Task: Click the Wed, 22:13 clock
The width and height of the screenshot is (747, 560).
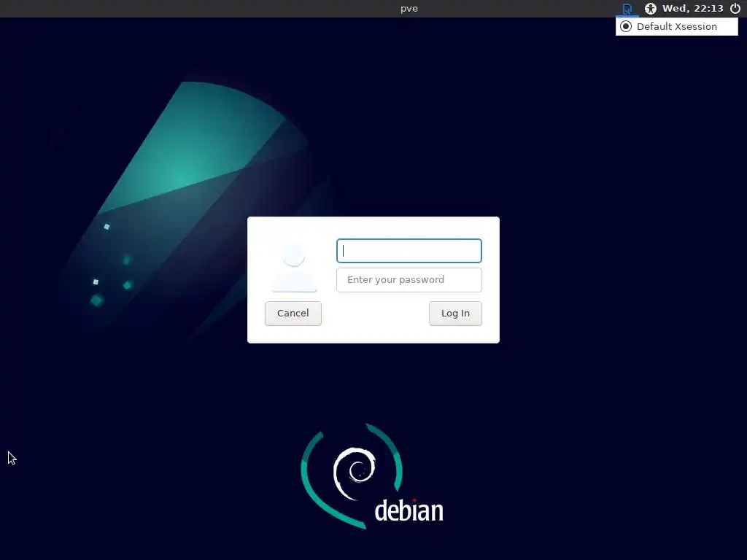Action: (x=693, y=9)
